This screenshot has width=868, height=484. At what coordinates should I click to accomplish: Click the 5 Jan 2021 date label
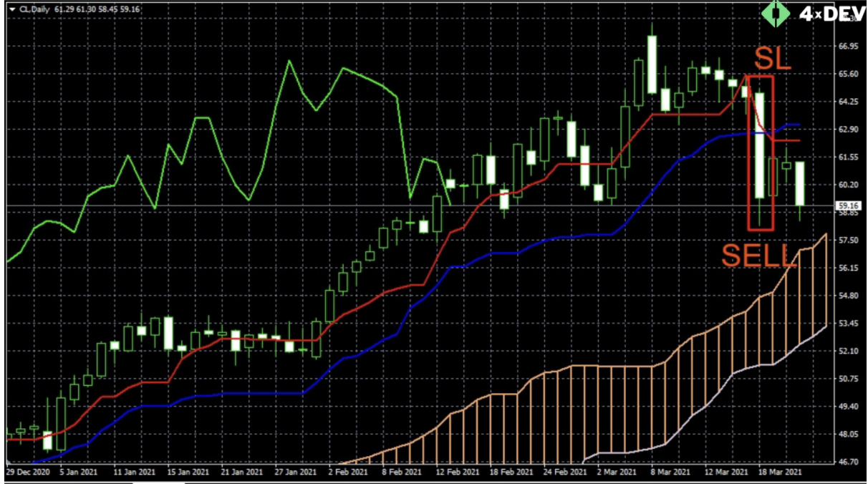click(79, 473)
